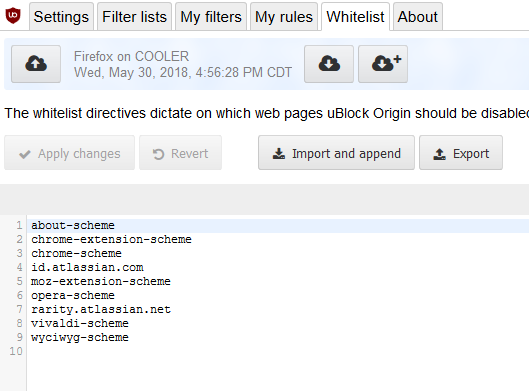Select the id.atlassian.com entry
529x391 pixels.
pyautogui.click(x=87, y=268)
